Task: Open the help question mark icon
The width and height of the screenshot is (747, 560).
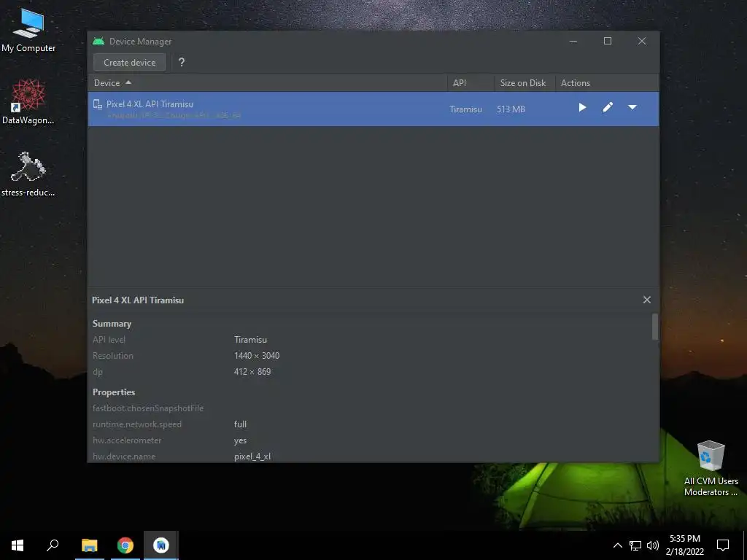Action: (182, 63)
